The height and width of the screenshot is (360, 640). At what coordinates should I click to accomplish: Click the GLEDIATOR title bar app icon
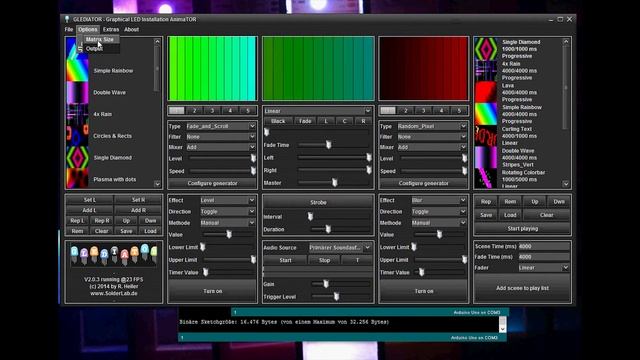point(67,19)
